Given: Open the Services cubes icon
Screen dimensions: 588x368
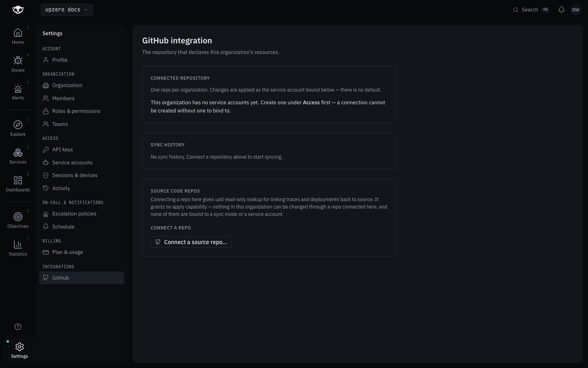Looking at the screenshot, I should click(x=18, y=153).
